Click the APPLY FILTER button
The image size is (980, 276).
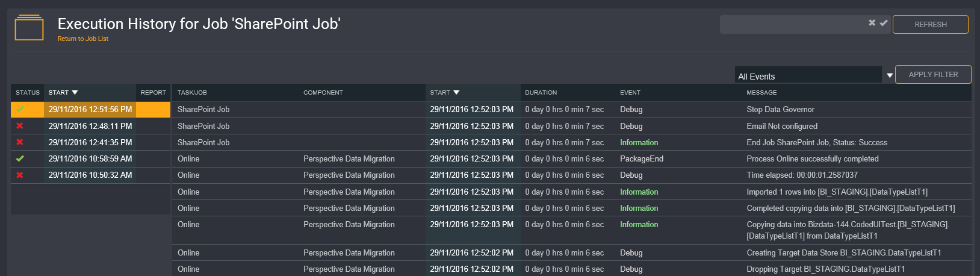(x=933, y=74)
